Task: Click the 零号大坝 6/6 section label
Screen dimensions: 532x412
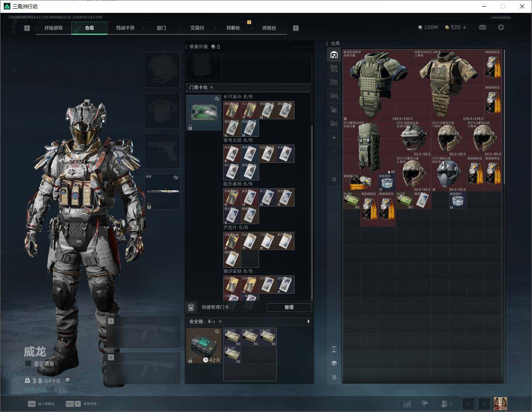Action: (x=238, y=140)
